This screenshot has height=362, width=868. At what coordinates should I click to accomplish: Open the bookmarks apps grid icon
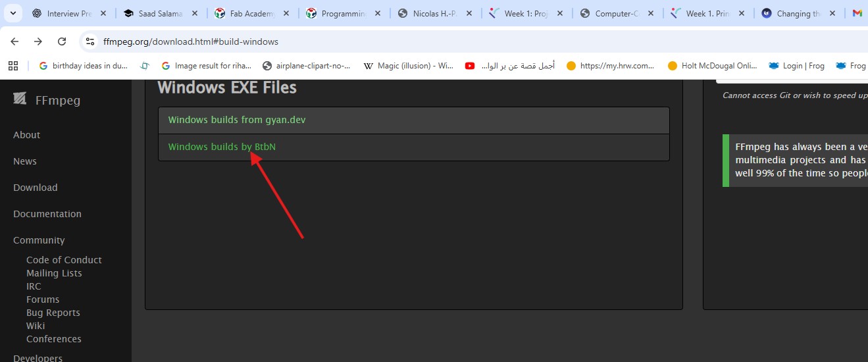(x=13, y=65)
